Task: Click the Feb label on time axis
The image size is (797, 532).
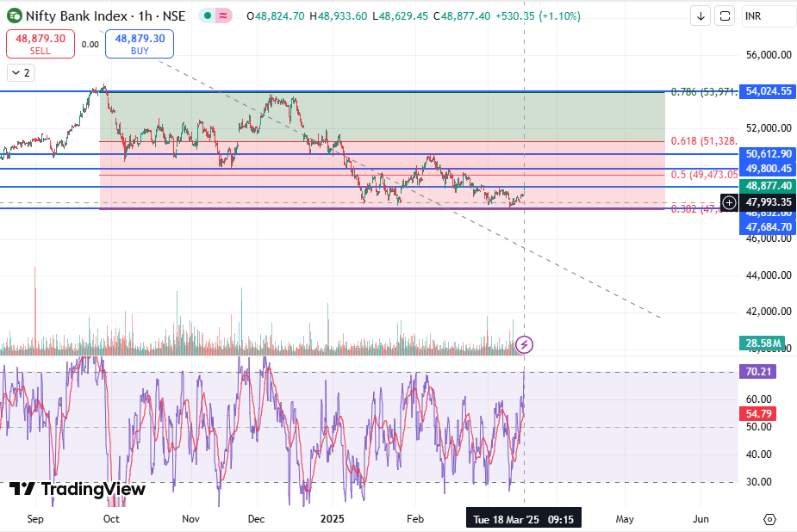Action: click(x=415, y=519)
